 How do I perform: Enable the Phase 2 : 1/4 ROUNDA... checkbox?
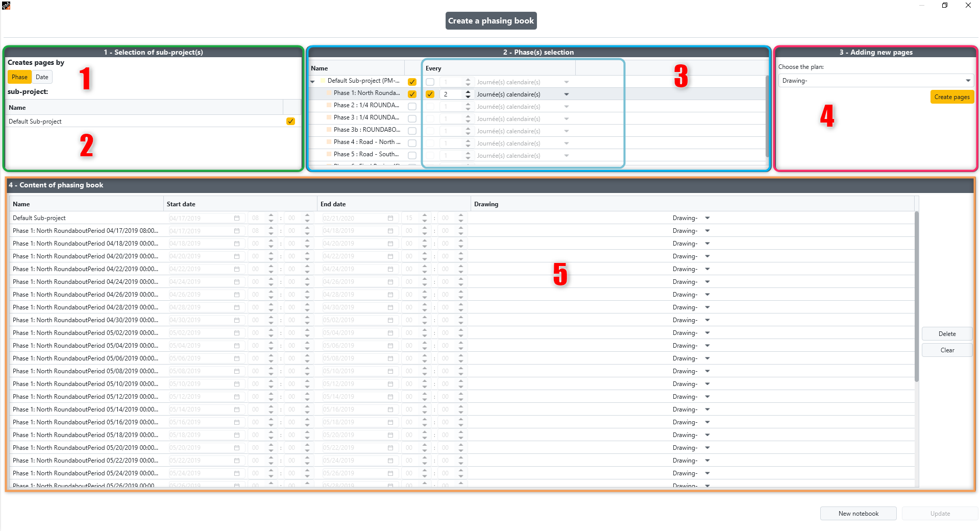point(412,106)
